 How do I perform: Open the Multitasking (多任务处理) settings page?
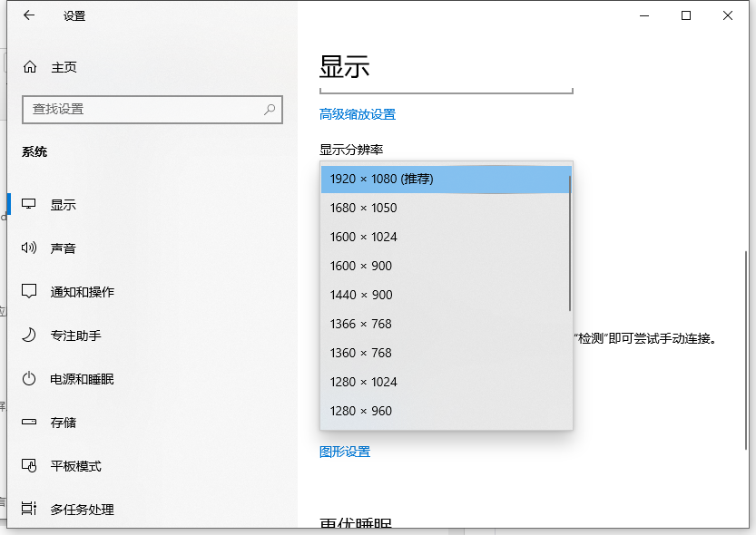pos(82,510)
